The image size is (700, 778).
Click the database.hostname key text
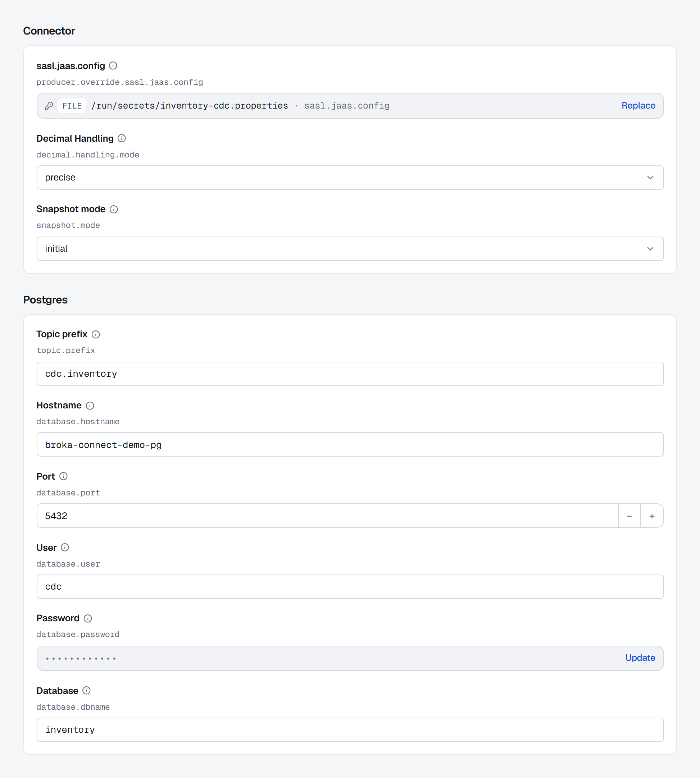click(x=78, y=422)
